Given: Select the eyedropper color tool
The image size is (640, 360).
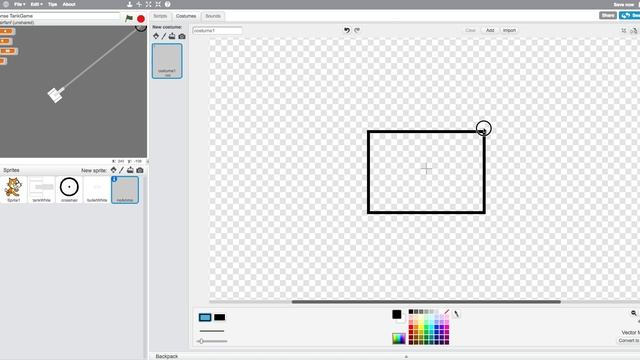Looking at the screenshot, I should pos(456,314).
